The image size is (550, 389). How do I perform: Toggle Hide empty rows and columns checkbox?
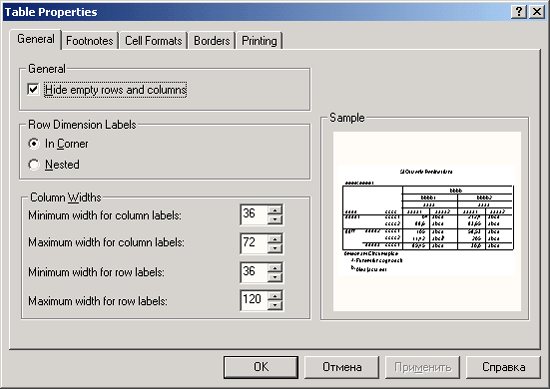coord(33,89)
